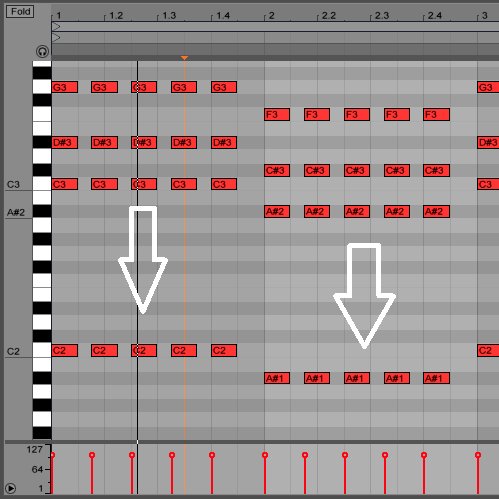Click the C3 pitch label left of the keys
499x499 pixels.
13,184
